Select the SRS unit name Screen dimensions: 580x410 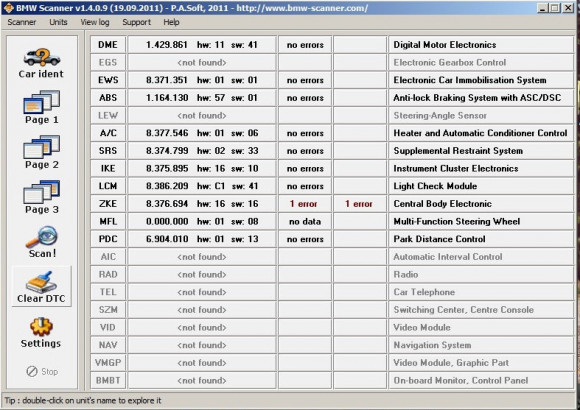click(108, 151)
